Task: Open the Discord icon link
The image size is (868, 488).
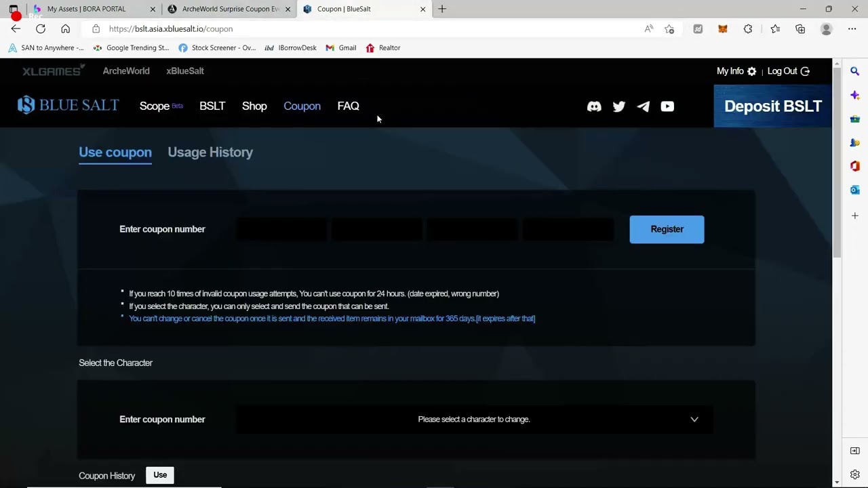Action: (x=594, y=106)
